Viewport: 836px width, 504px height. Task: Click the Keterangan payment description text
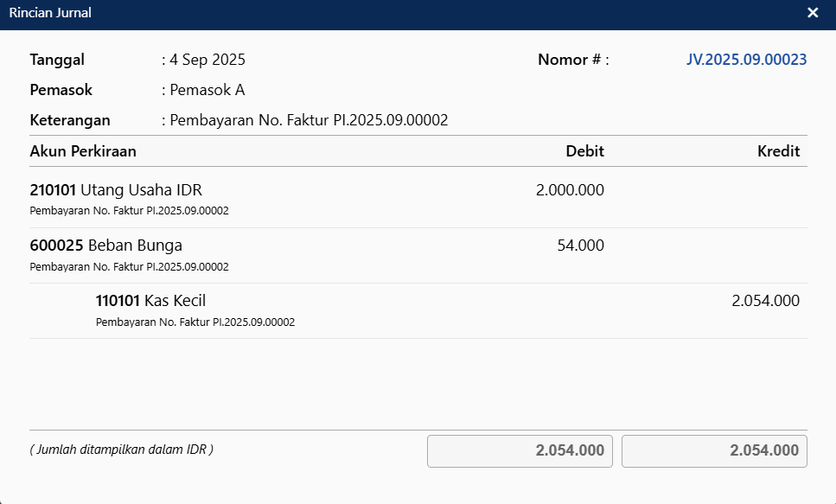(309, 120)
